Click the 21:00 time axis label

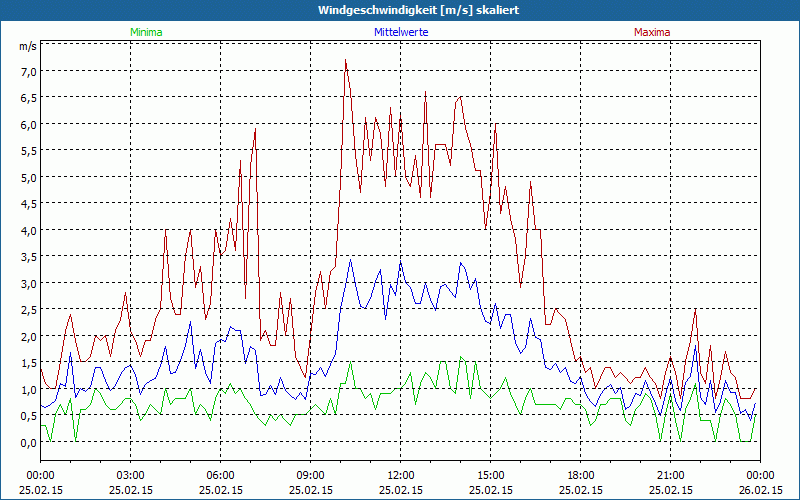click(x=670, y=476)
